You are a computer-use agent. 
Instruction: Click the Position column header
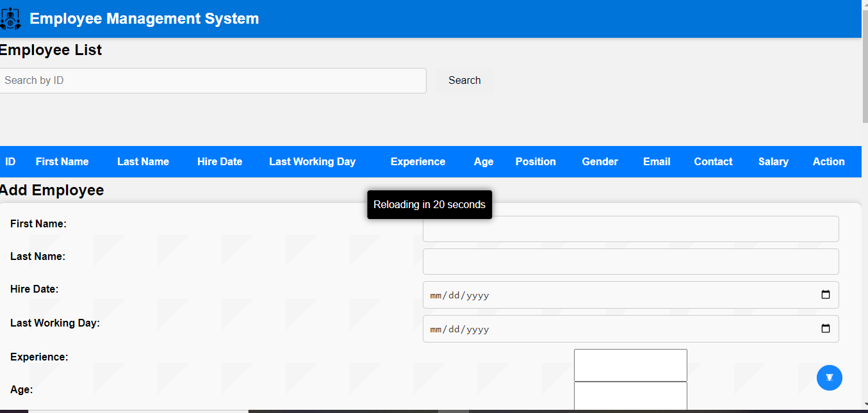pyautogui.click(x=536, y=162)
